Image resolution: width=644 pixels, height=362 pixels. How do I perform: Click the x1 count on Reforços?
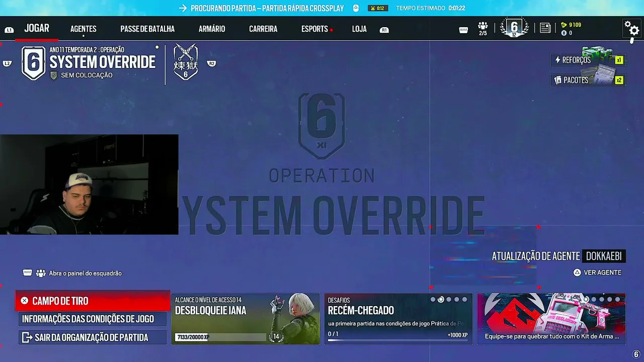pos(619,60)
